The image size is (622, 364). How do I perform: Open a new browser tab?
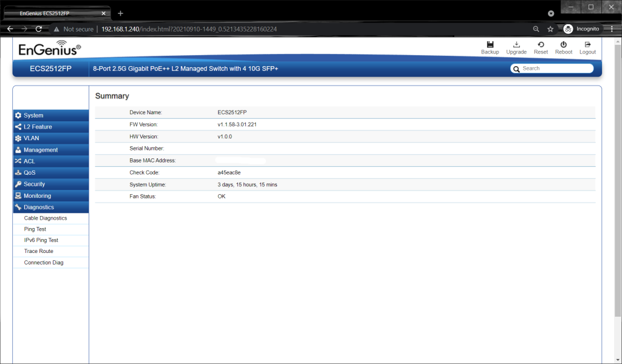121,13
